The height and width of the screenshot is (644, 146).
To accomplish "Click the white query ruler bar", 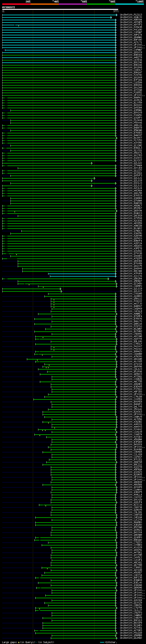I will 60,10.
